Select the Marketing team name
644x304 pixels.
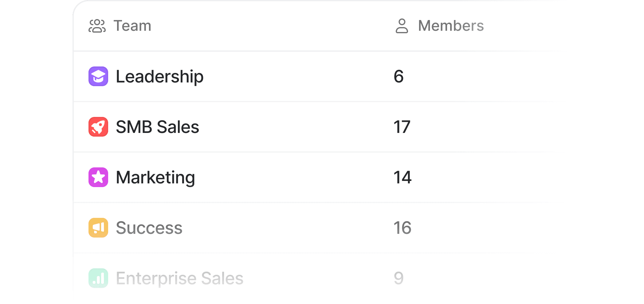click(x=155, y=177)
